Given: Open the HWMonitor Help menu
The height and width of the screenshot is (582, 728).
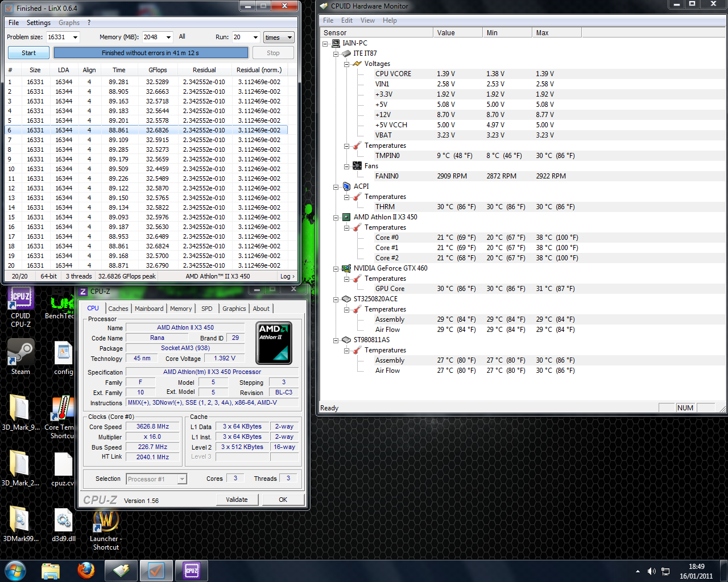Looking at the screenshot, I should click(390, 20).
